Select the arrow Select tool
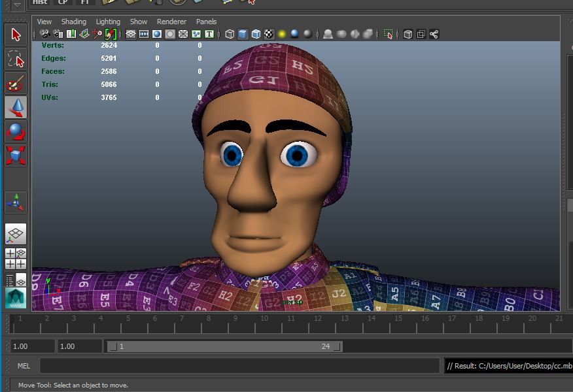The height and width of the screenshot is (392, 573). [16, 35]
